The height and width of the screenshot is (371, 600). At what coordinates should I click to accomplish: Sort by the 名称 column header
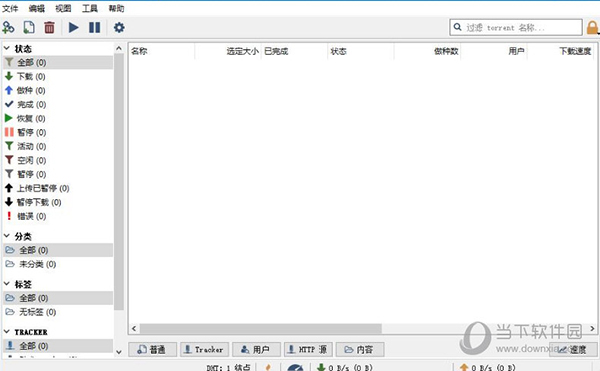click(x=161, y=51)
